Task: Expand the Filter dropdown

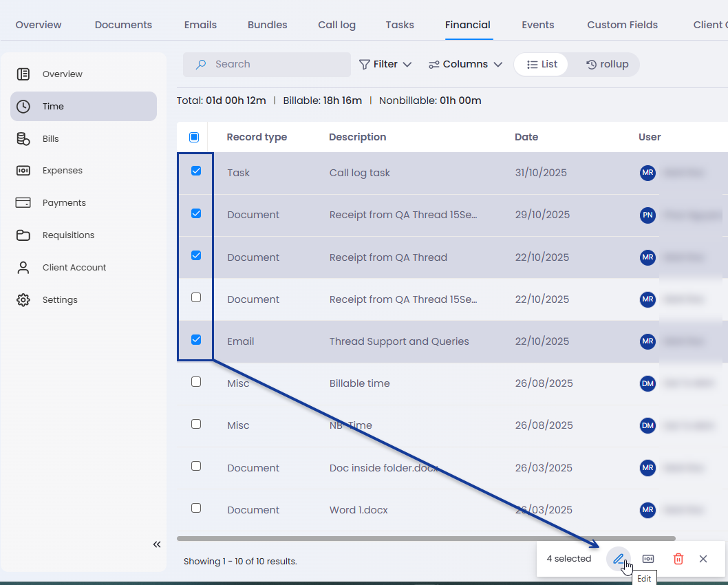Action: [385, 64]
